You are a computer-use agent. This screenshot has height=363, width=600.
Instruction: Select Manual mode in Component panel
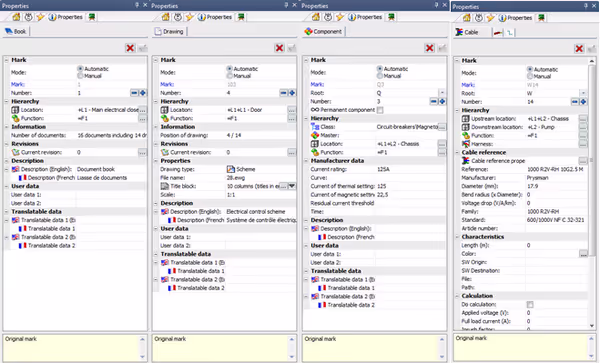click(380, 76)
